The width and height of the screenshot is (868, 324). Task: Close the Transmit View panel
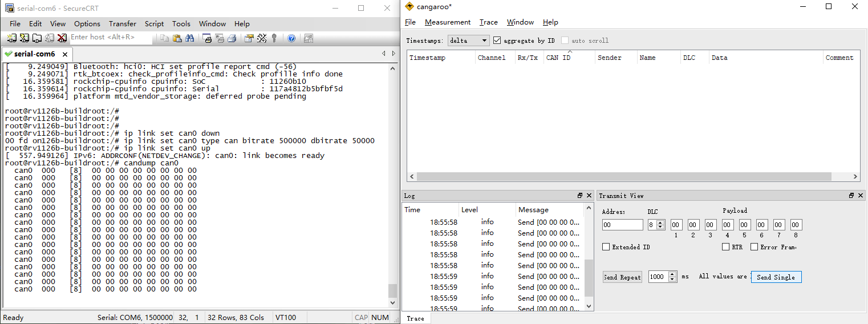pyautogui.click(x=861, y=196)
